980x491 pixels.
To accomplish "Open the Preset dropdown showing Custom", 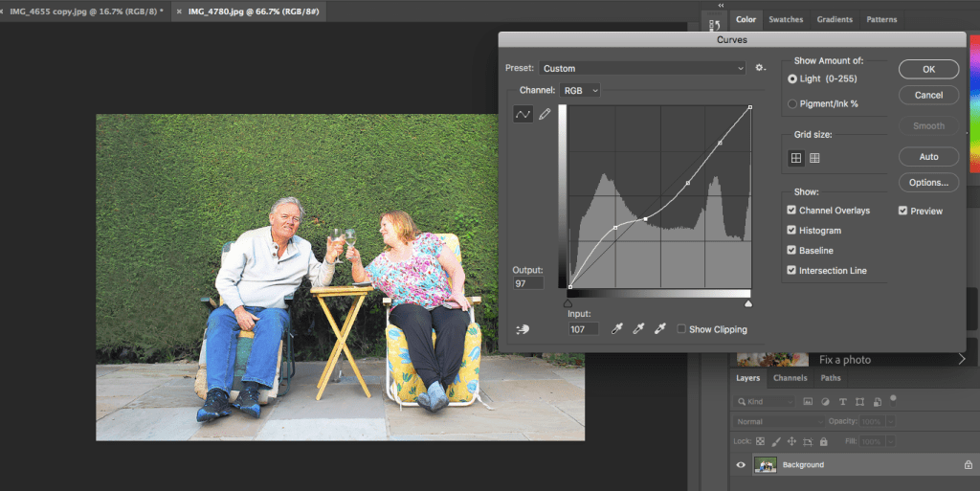I will click(x=641, y=68).
